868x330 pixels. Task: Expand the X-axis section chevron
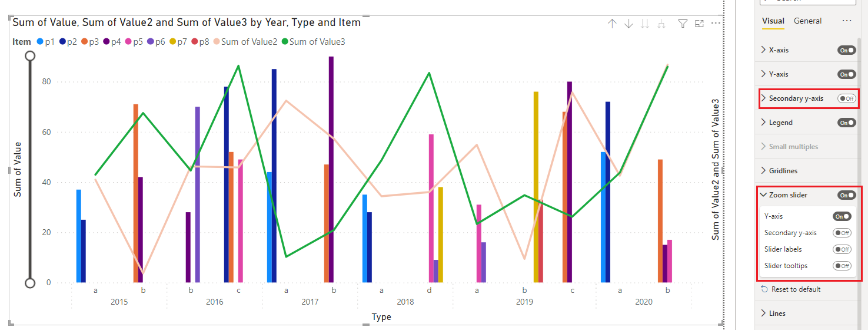pos(764,50)
